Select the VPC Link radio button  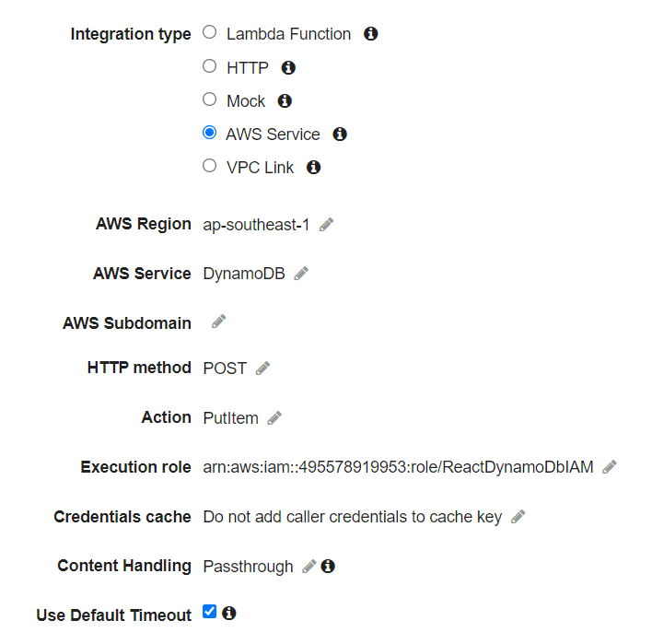click(210, 166)
